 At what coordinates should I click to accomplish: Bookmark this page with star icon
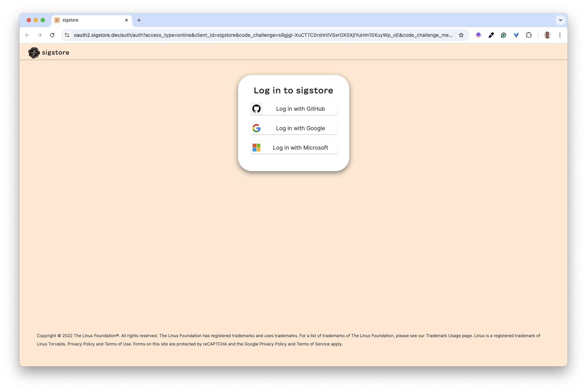point(461,35)
